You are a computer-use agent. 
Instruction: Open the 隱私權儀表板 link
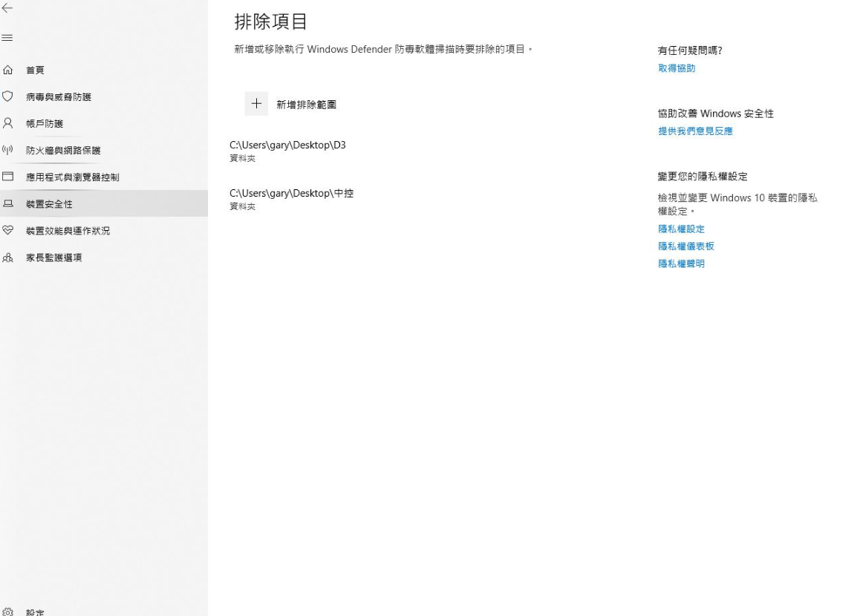[685, 246]
